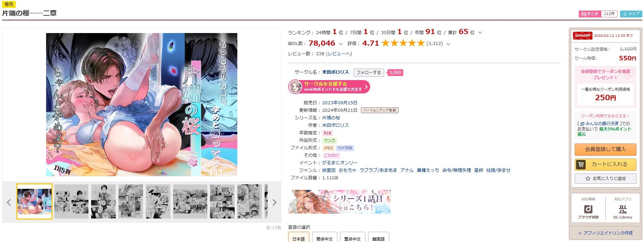
Task: Click the シェア share icon button
Action: (x=631, y=14)
